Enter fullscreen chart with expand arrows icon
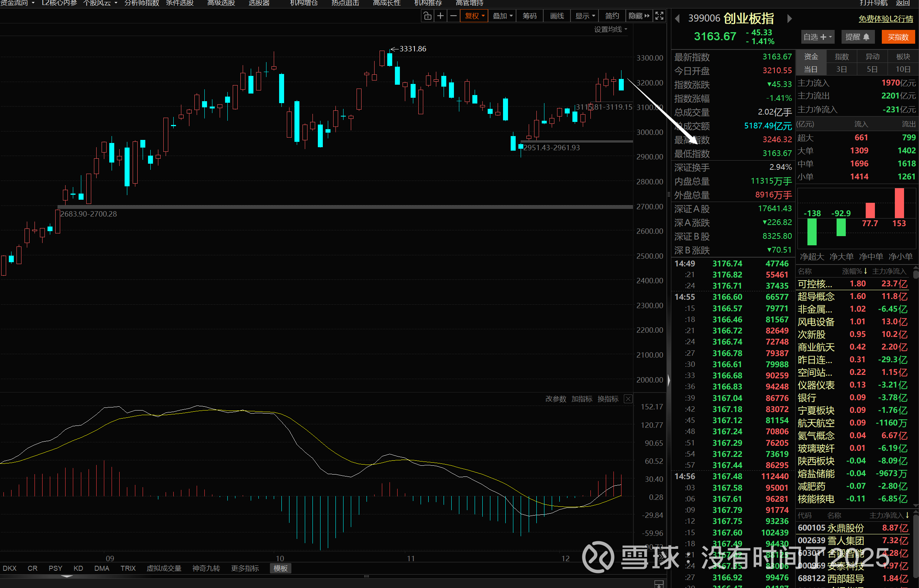The width and height of the screenshot is (919, 588). pyautogui.click(x=659, y=16)
